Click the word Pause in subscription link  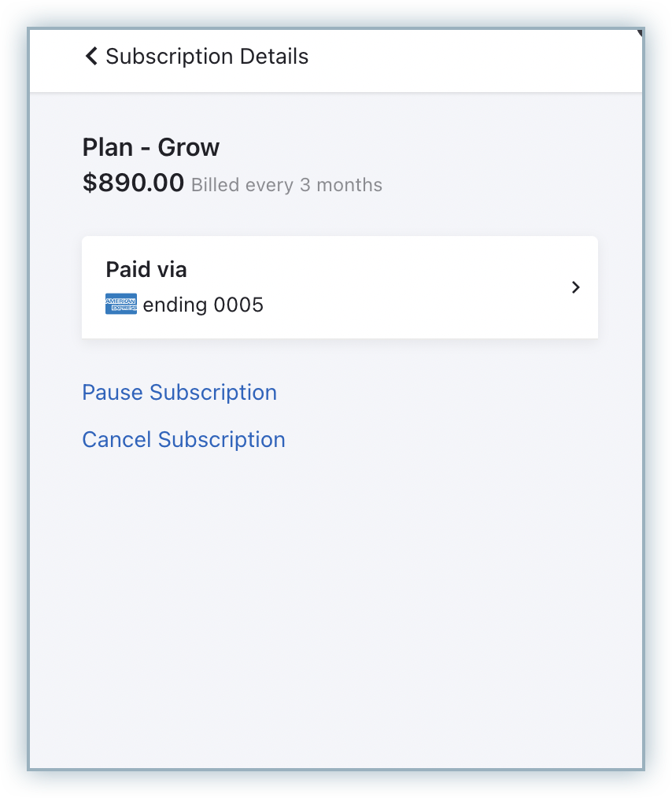(x=113, y=393)
